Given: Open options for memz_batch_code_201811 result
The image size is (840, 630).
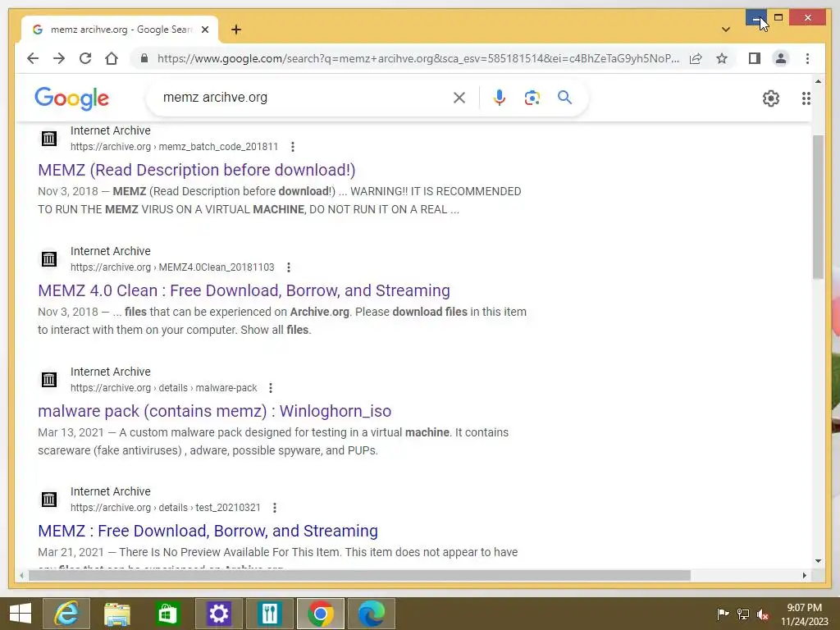Looking at the screenshot, I should click(x=293, y=147).
